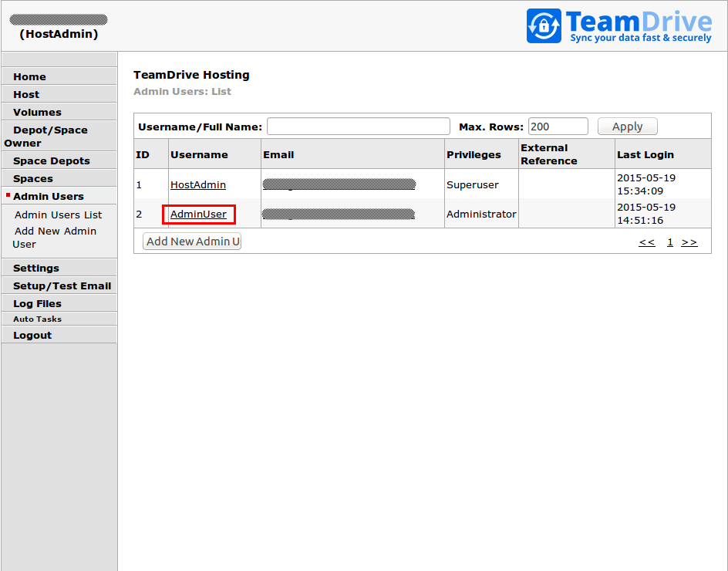This screenshot has width=728, height=571.
Task: Select page 1 in pagination
Action: [670, 242]
